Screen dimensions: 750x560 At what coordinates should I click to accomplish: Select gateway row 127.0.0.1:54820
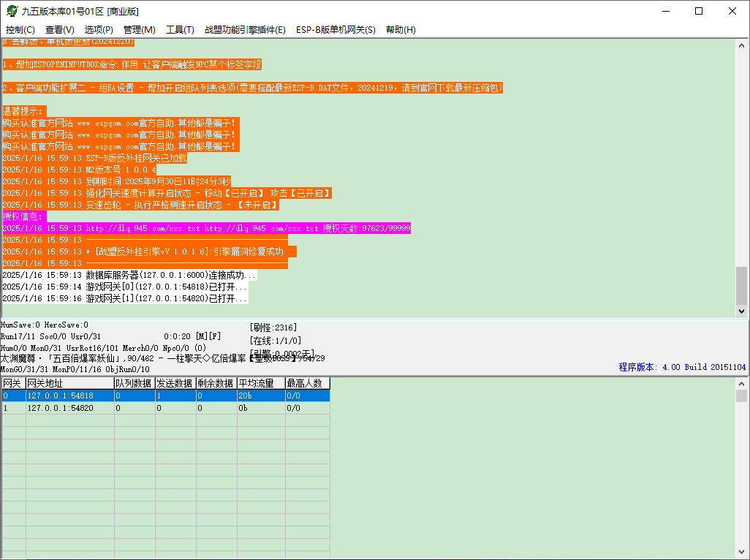(x=165, y=408)
